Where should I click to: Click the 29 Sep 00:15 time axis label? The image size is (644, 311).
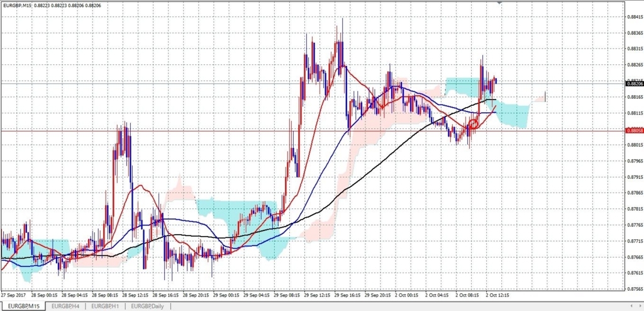pyautogui.click(x=226, y=295)
